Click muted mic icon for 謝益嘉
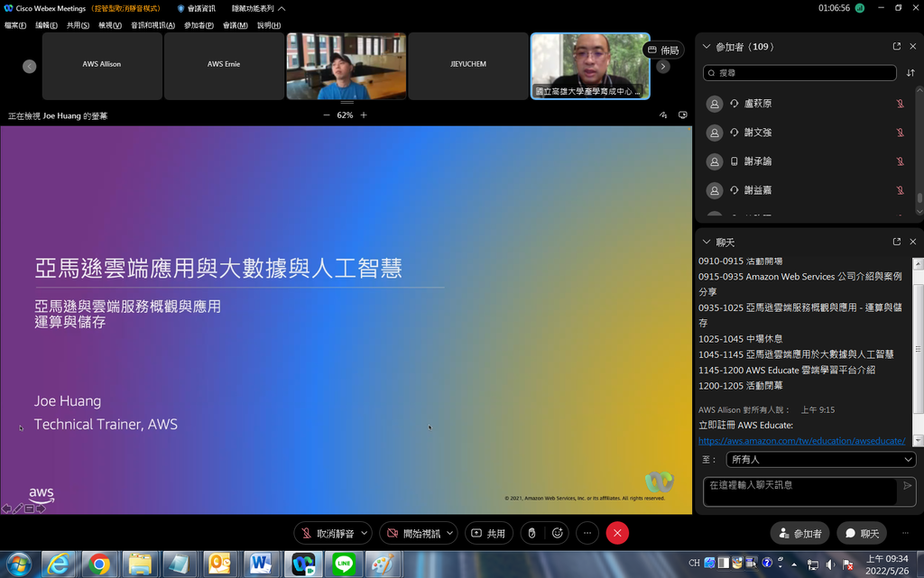The image size is (924, 578). (x=900, y=190)
